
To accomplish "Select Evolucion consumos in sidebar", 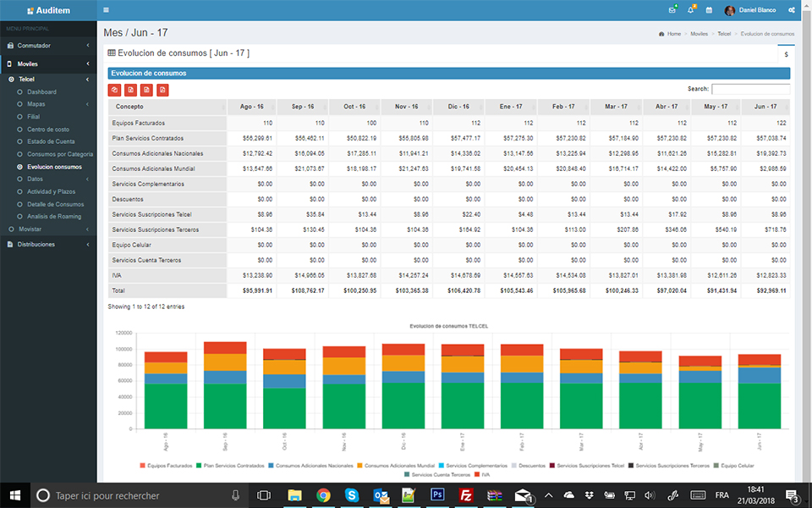I will tap(54, 167).
